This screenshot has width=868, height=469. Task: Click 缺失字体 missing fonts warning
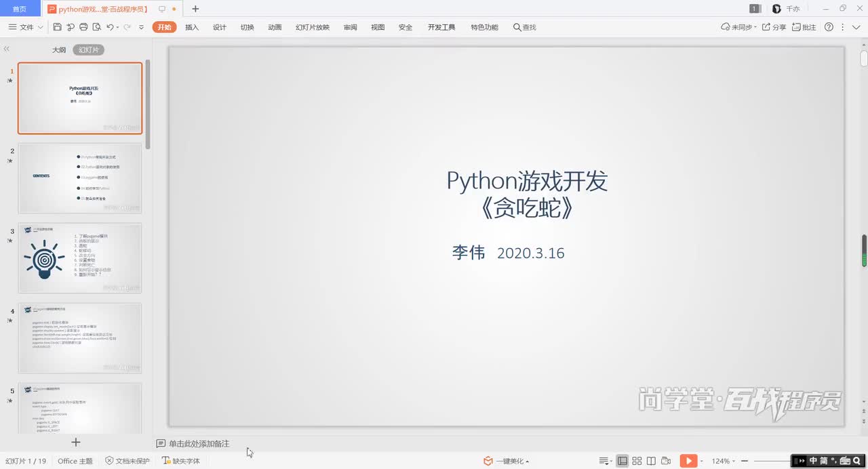pos(181,461)
